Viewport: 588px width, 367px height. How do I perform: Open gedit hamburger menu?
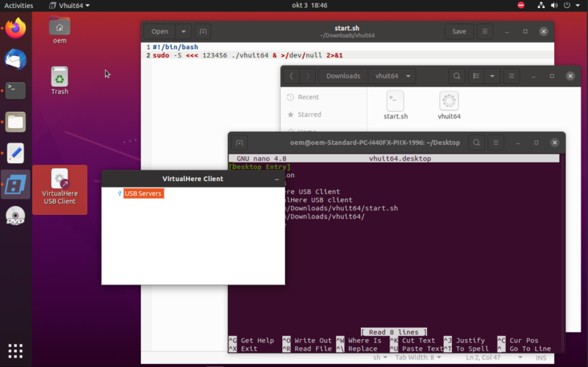click(485, 32)
